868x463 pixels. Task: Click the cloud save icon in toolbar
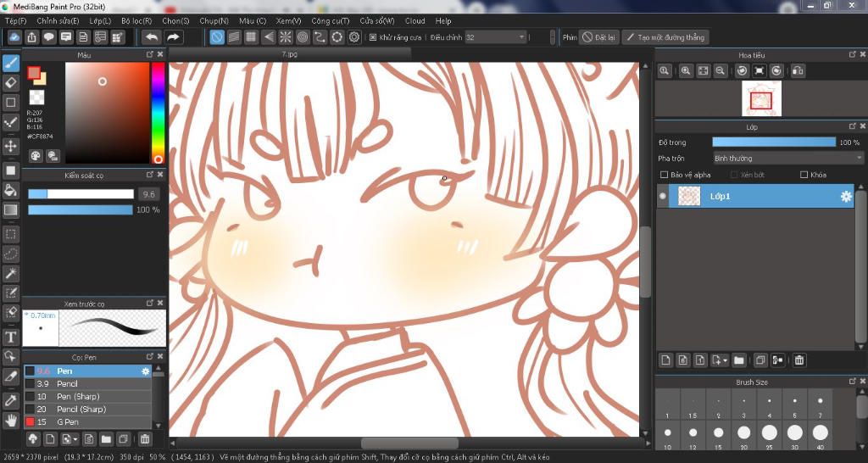14,37
